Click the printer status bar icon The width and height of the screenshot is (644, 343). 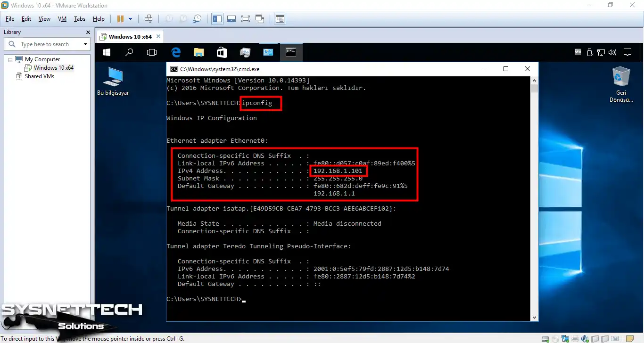(575, 339)
